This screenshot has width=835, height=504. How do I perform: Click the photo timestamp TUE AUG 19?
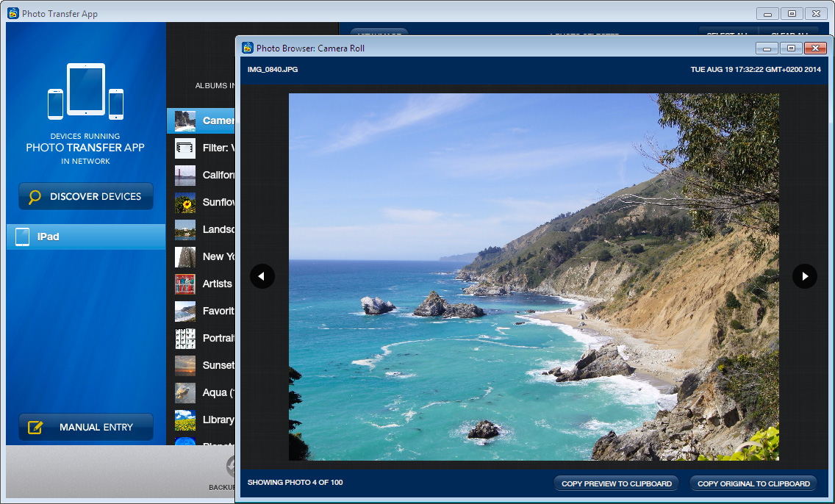[x=756, y=69]
